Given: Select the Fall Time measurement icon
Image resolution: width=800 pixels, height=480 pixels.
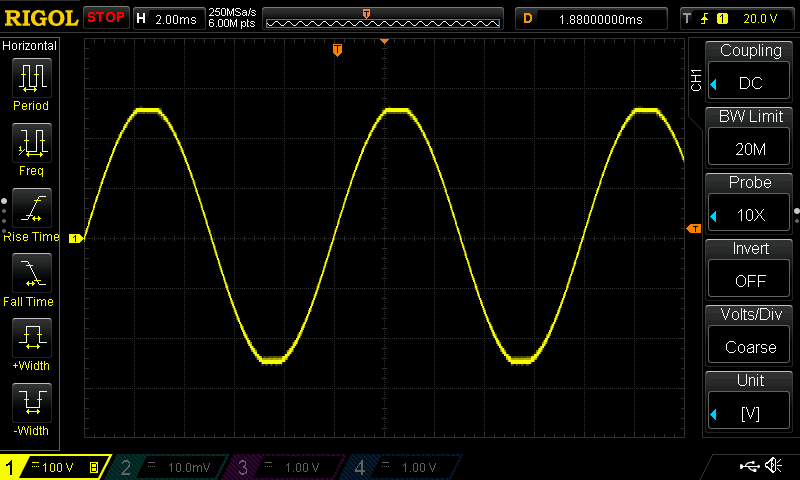Looking at the screenshot, I should tap(32, 273).
